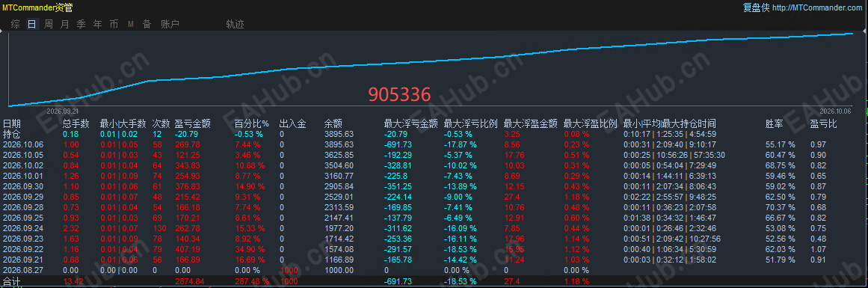Click the 胜率 column header
This screenshot has width=868, height=288.
(x=775, y=124)
